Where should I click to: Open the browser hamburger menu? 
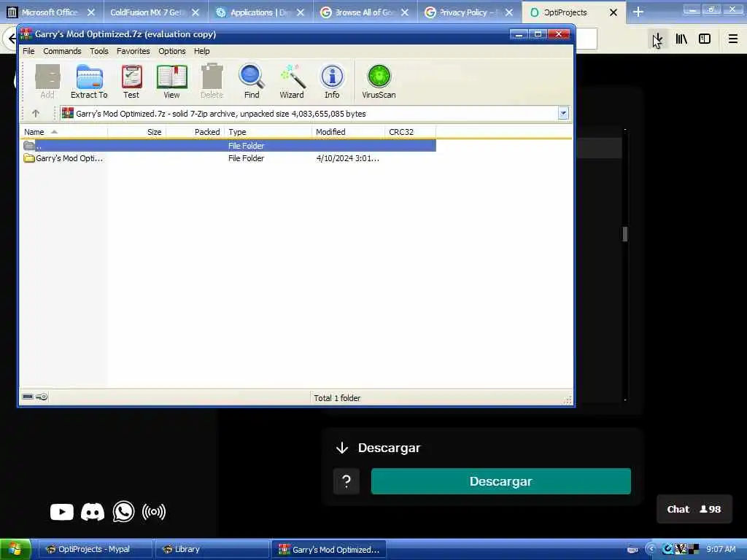(x=733, y=39)
